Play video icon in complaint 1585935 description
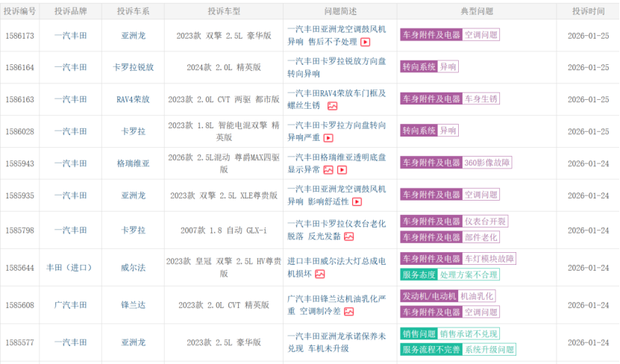This screenshot has height=364, width=620. [357, 202]
